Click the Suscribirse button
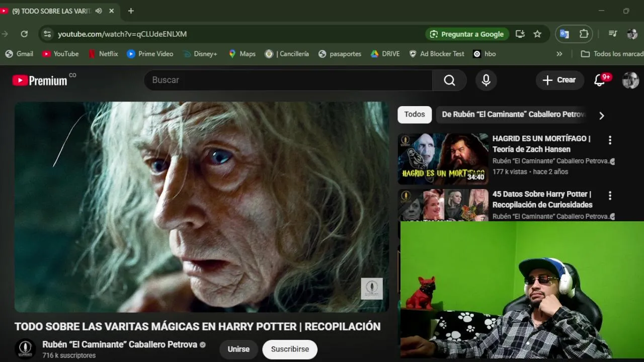The image size is (644, 362). [290, 349]
